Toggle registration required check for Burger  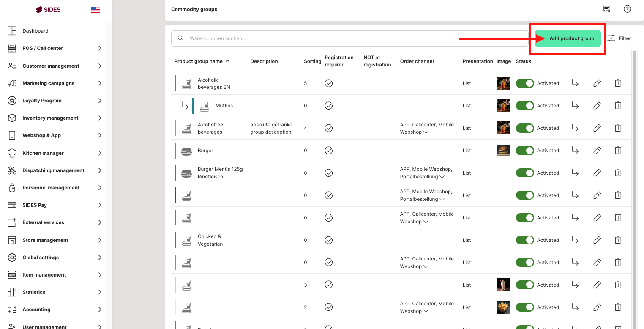tap(329, 151)
